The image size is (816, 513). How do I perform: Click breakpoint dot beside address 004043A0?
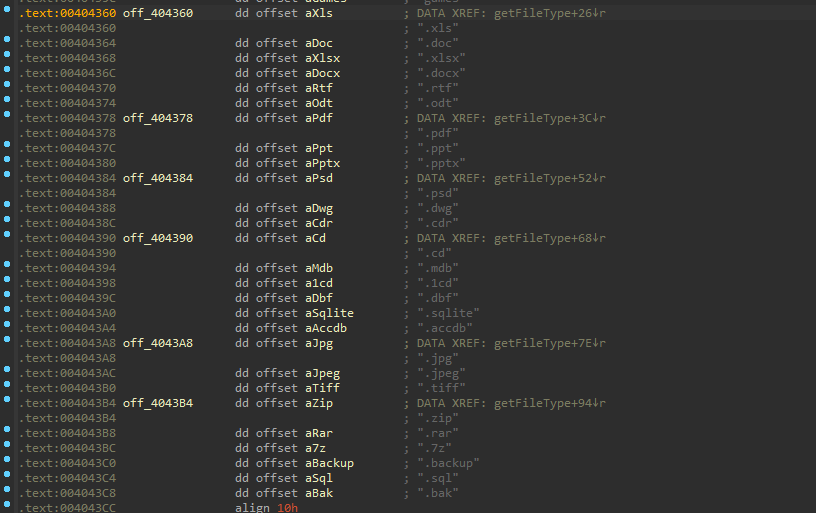pos(7,309)
